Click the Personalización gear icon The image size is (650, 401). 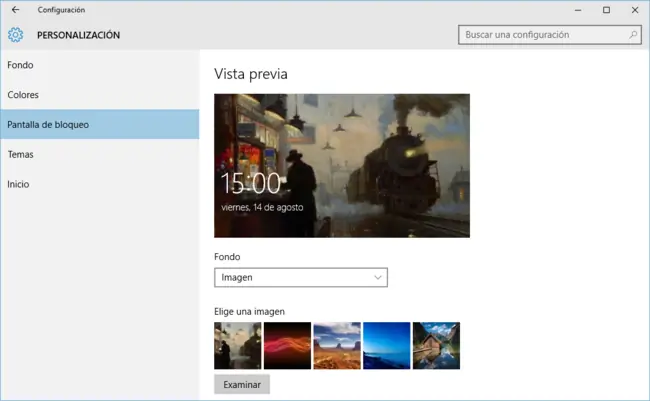click(15, 35)
